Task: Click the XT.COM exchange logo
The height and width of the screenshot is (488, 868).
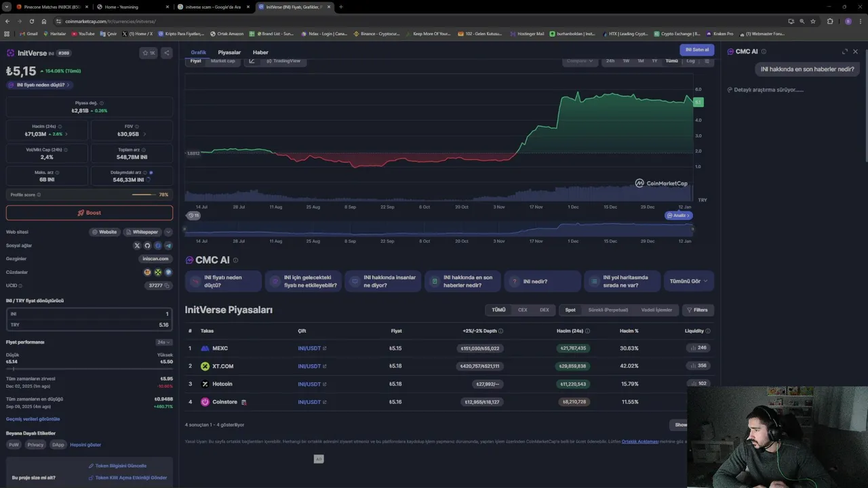Action: (205, 366)
